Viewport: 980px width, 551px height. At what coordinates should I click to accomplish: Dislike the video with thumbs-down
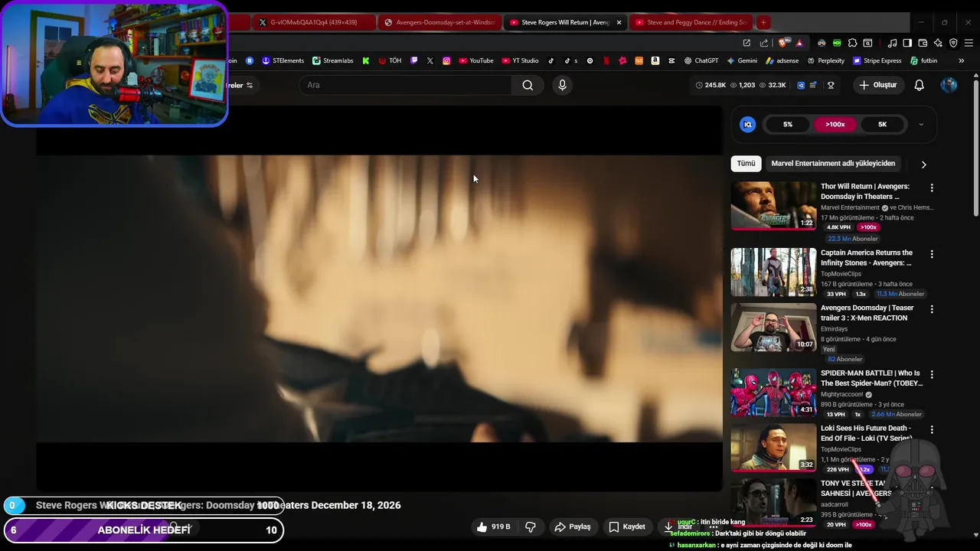(531, 527)
